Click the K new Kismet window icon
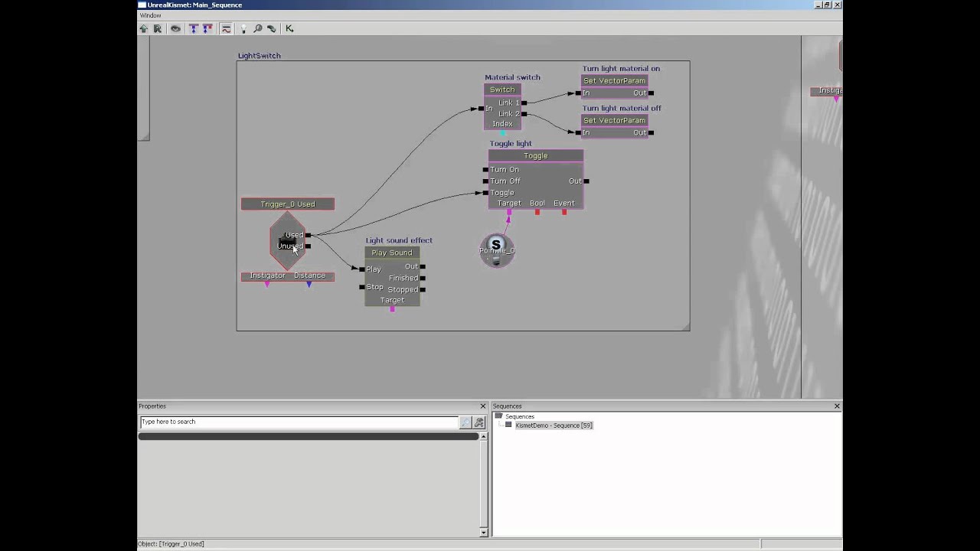Viewport: 980px width, 551px height. (x=289, y=28)
